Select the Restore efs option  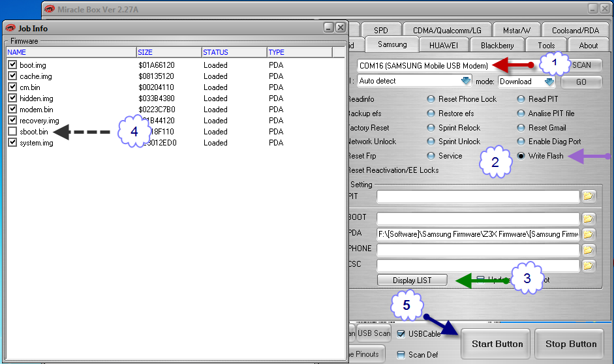click(431, 114)
